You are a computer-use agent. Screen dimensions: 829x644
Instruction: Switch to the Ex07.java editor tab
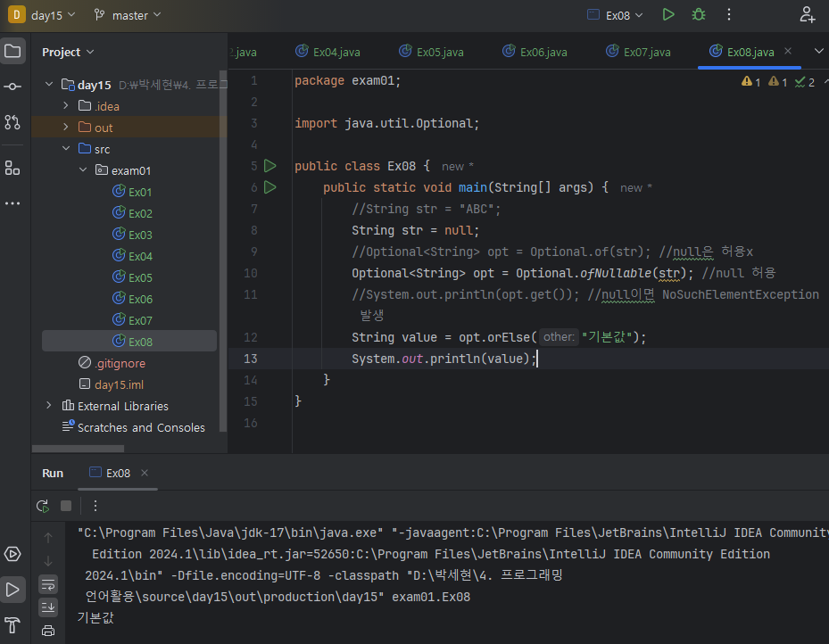point(638,52)
